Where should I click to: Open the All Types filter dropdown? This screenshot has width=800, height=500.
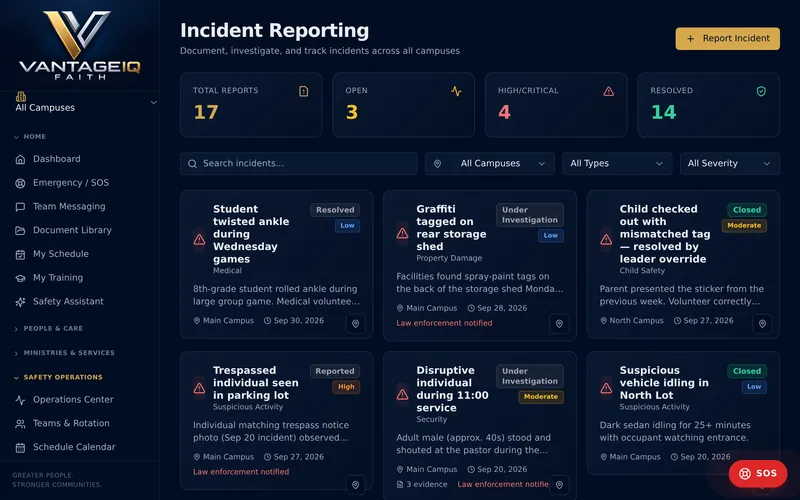[617, 164]
